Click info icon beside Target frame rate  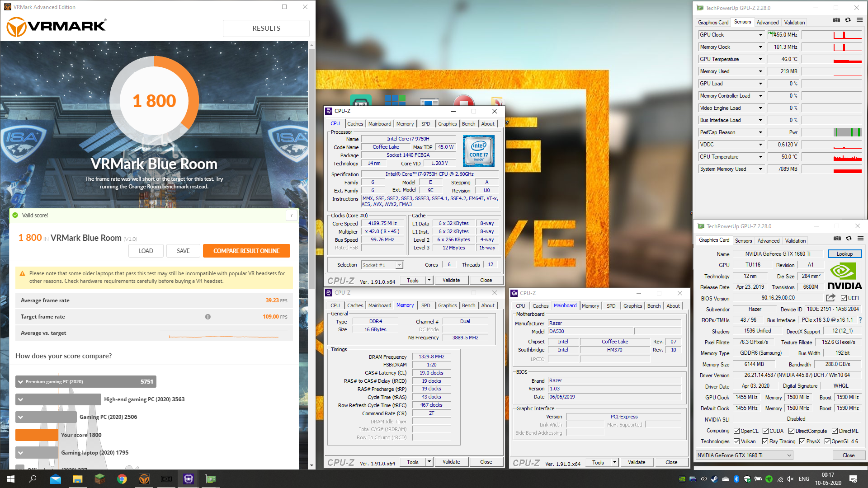click(208, 317)
